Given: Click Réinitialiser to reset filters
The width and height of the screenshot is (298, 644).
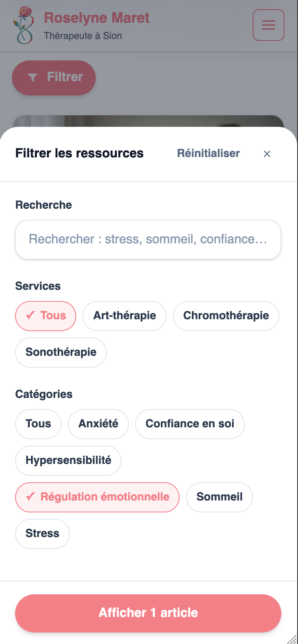Looking at the screenshot, I should (x=208, y=153).
